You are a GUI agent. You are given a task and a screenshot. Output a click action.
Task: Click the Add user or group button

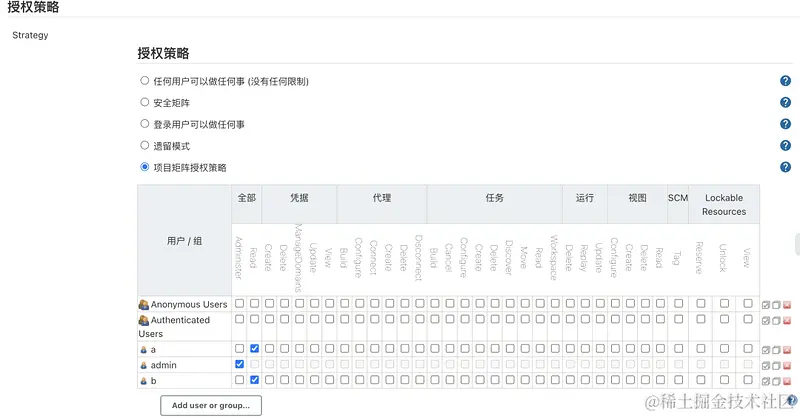211,405
